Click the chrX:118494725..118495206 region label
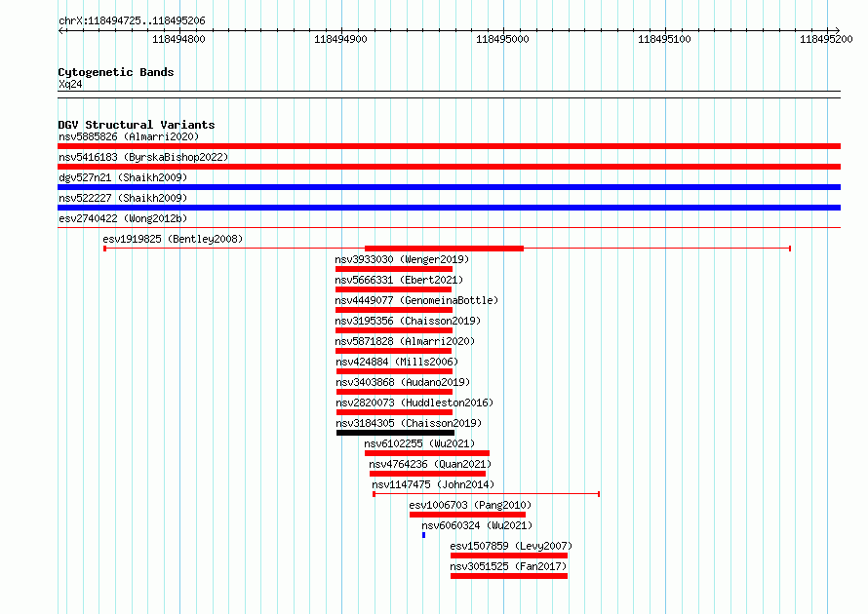Viewport: 868px width, 614px height. (x=132, y=20)
